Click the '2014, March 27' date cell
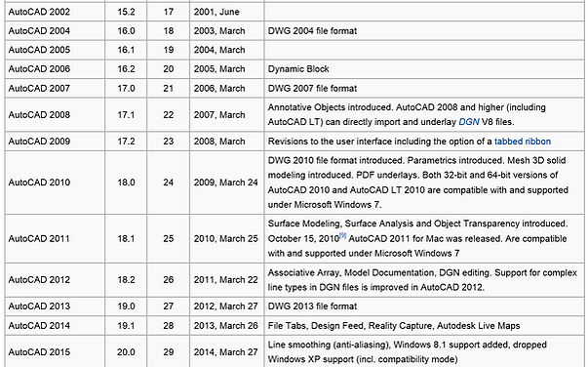This screenshot has width=588, height=367. tap(227, 352)
